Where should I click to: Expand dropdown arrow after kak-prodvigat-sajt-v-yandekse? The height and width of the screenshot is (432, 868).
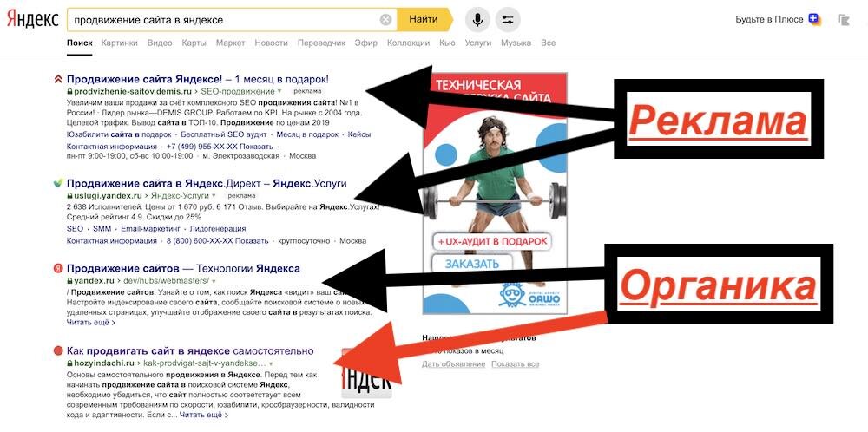pyautogui.click(x=270, y=364)
